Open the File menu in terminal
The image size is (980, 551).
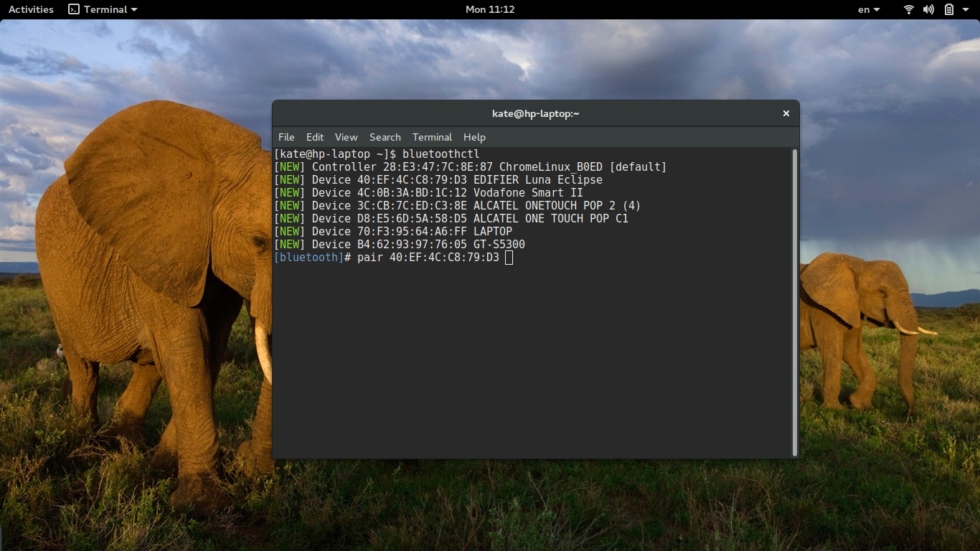coord(286,137)
